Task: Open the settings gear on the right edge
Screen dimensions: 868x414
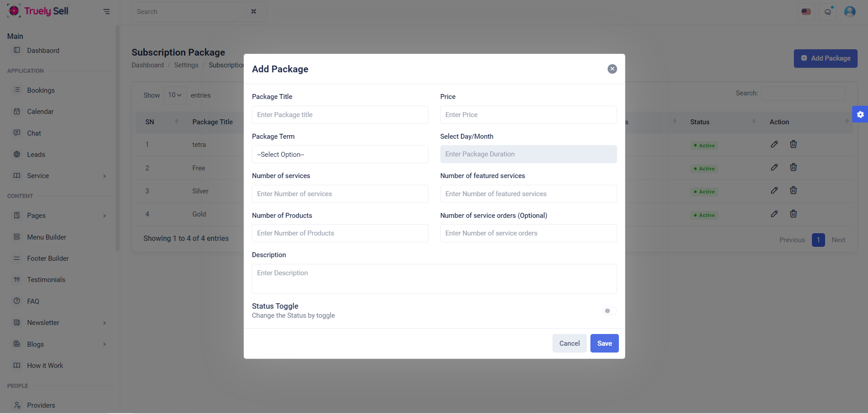Action: click(861, 114)
